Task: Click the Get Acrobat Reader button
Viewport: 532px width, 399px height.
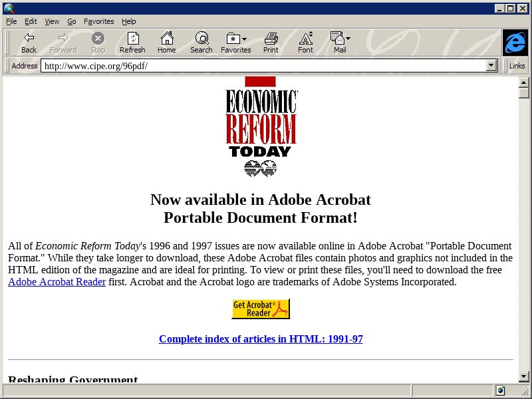Action: (261, 309)
